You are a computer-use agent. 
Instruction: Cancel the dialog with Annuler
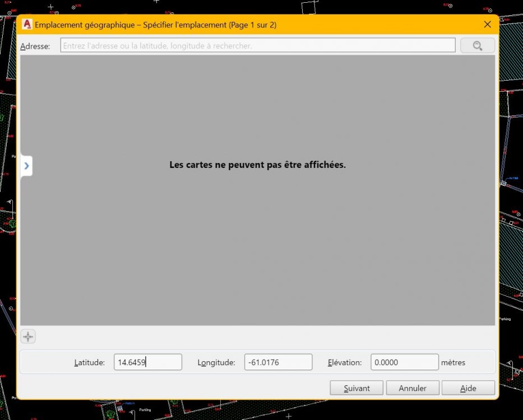tap(413, 388)
